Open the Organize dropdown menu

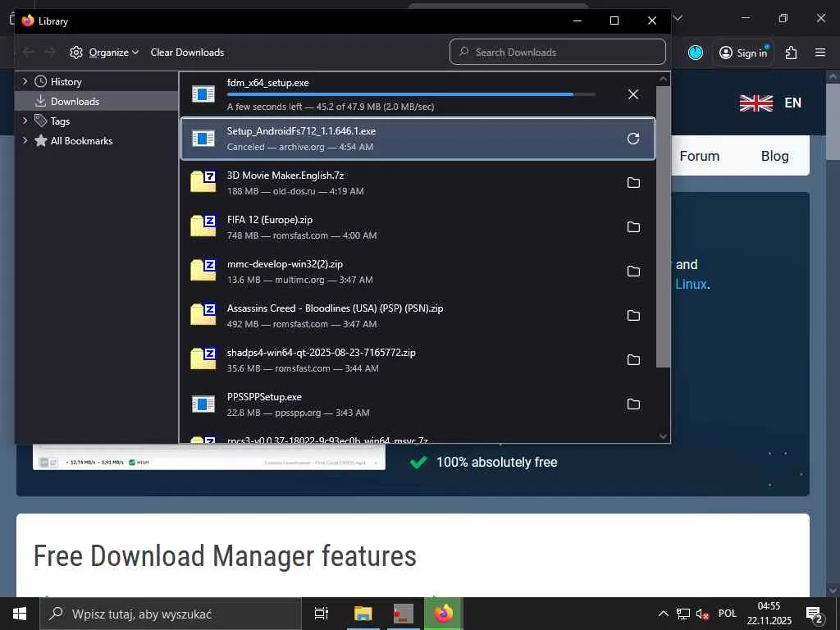[104, 52]
